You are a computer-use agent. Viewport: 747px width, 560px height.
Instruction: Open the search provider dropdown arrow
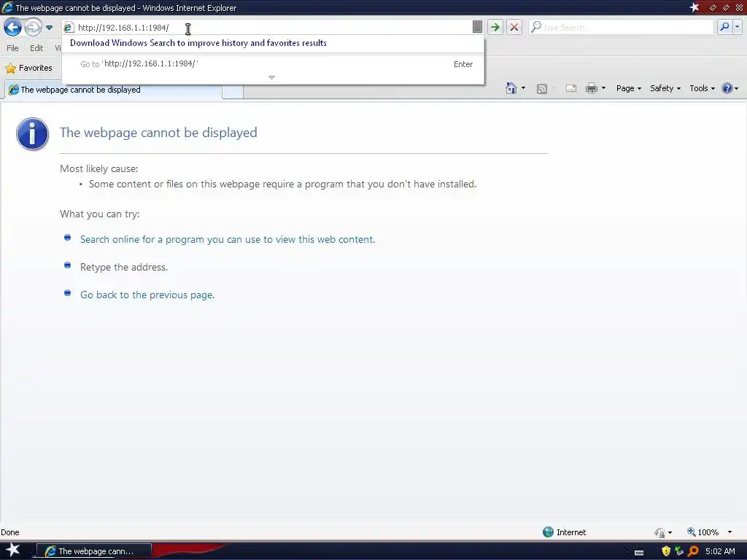click(x=737, y=27)
